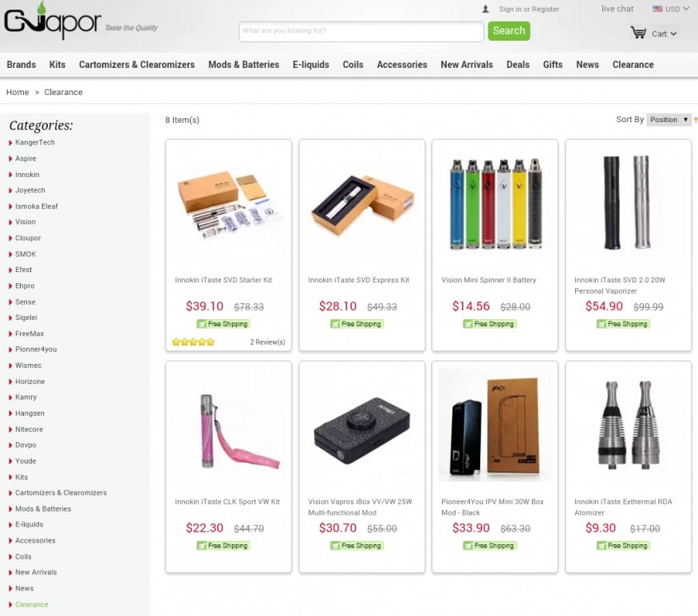This screenshot has width=698, height=616.
Task: Click Innokin iTaste Exthermal RDA Atomizer title
Action: 623,507
